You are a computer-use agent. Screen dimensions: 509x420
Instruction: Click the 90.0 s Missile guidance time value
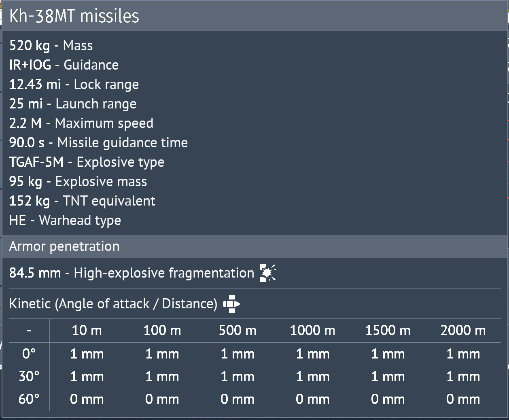(x=98, y=142)
